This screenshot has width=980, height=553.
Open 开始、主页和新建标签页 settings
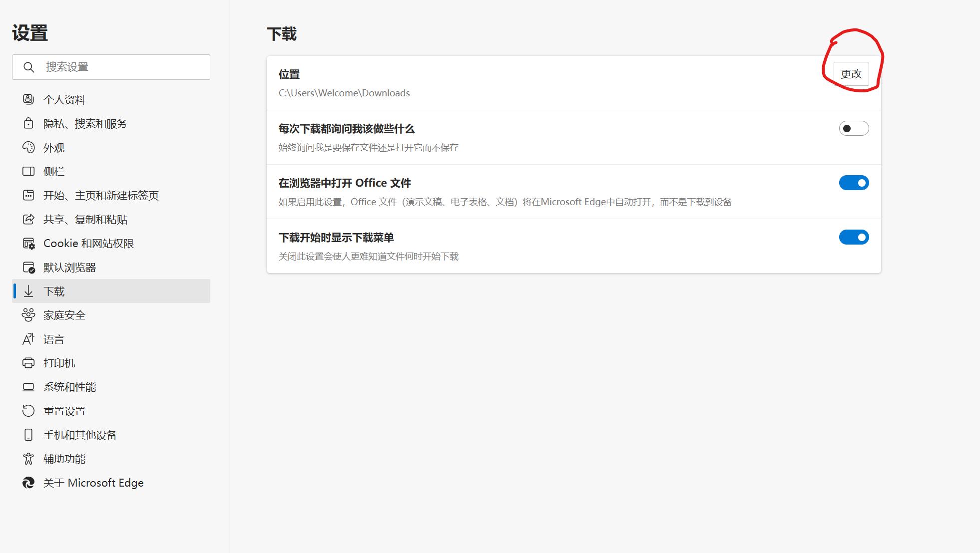(x=111, y=195)
